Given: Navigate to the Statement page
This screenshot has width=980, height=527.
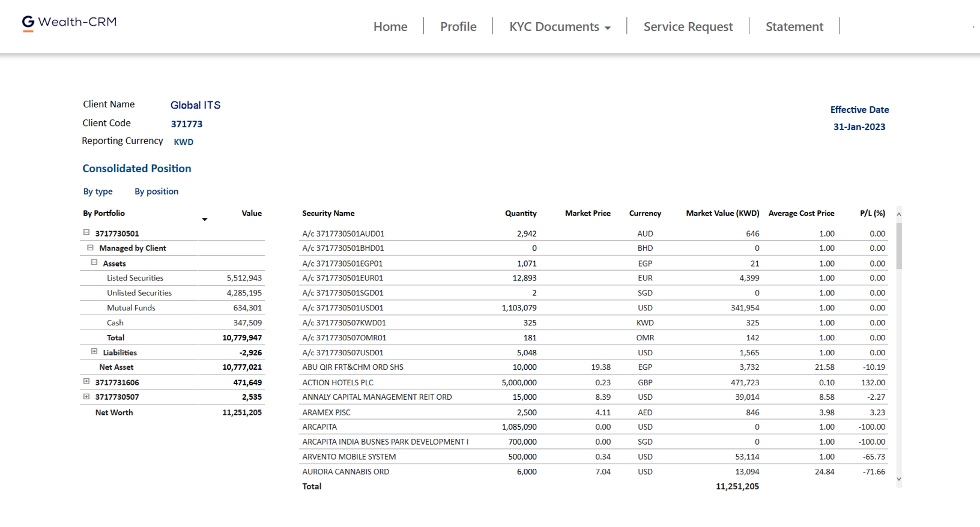Looking at the screenshot, I should tap(794, 26).
